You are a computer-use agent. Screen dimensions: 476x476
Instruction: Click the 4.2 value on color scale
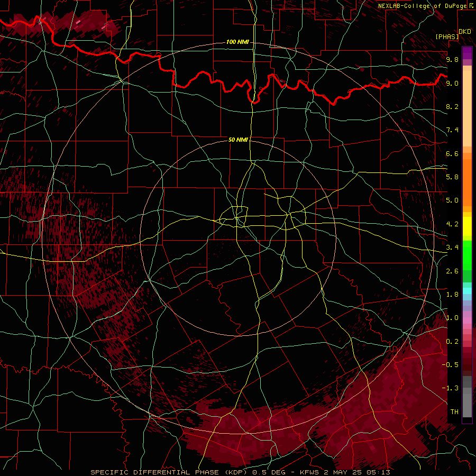(452, 224)
